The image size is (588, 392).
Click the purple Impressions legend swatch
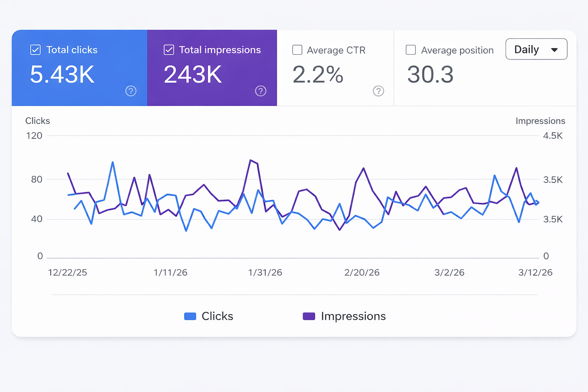coord(309,316)
